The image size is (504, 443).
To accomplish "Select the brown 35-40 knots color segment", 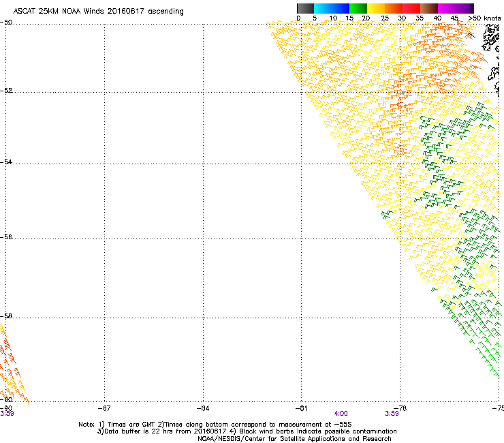I will [x=429, y=8].
